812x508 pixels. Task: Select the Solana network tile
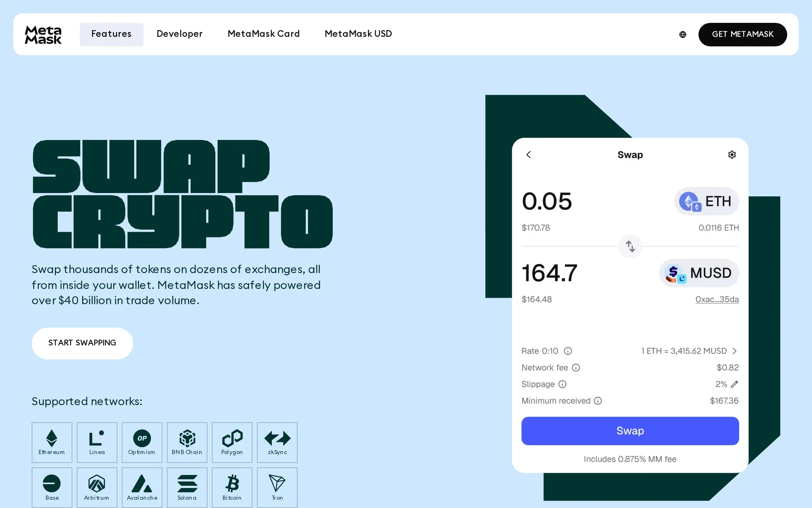187,488
